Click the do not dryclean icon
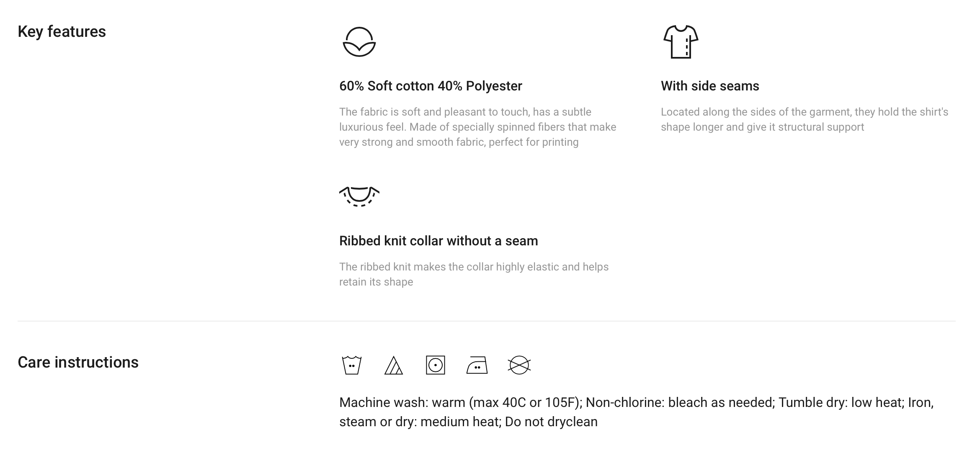Image resolution: width=980 pixels, height=453 pixels. point(519,365)
